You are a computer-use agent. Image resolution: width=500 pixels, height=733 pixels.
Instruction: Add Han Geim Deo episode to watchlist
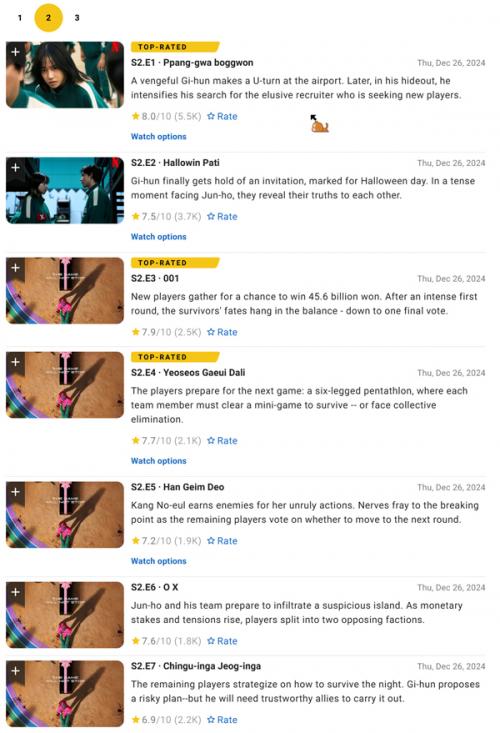pyautogui.click(x=15, y=492)
